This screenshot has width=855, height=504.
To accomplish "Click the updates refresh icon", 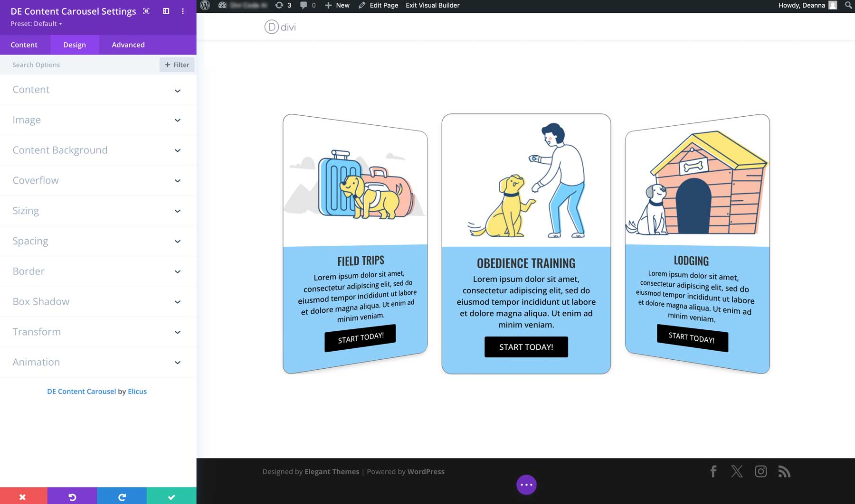I will click(279, 5).
